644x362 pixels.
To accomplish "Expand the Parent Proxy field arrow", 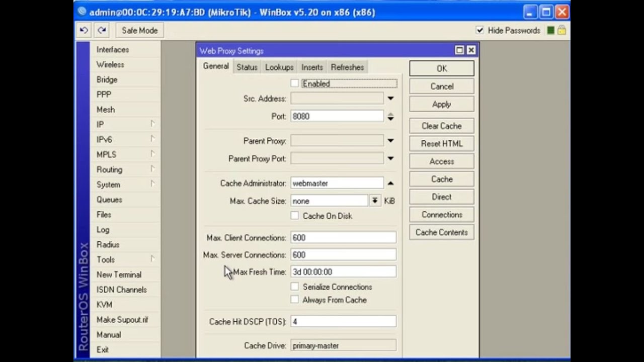I will pos(390,141).
